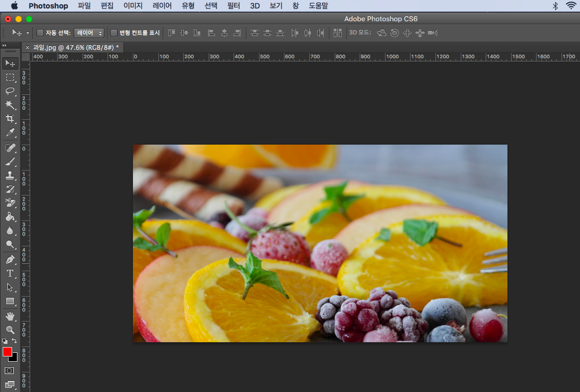Open the 유형 menu
Image resolution: width=580 pixels, height=392 pixels.
click(188, 6)
